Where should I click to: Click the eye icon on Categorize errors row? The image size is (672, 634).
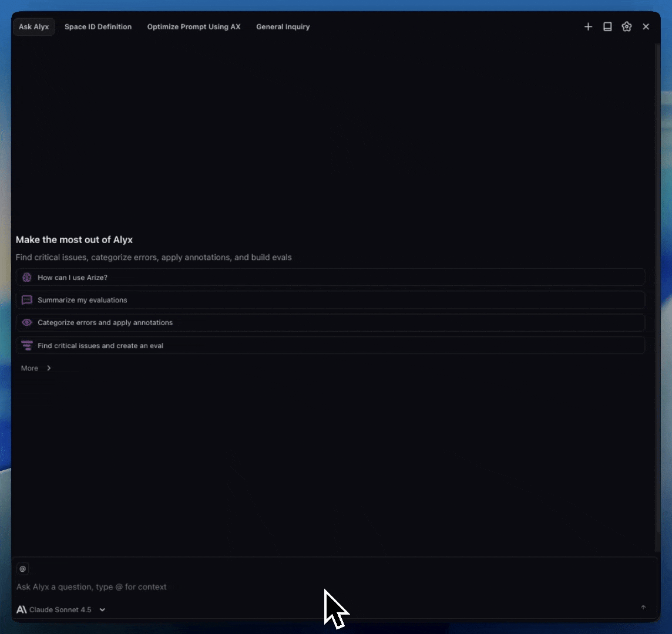point(27,322)
